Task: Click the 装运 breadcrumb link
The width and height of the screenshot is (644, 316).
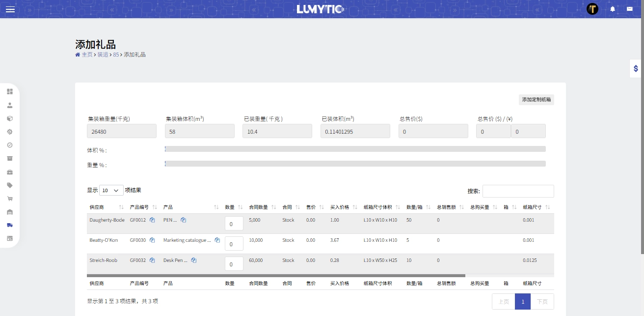Action: tap(103, 55)
